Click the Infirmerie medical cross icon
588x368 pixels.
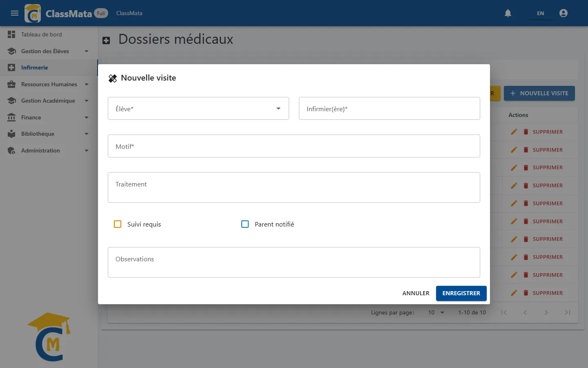pyautogui.click(x=11, y=67)
